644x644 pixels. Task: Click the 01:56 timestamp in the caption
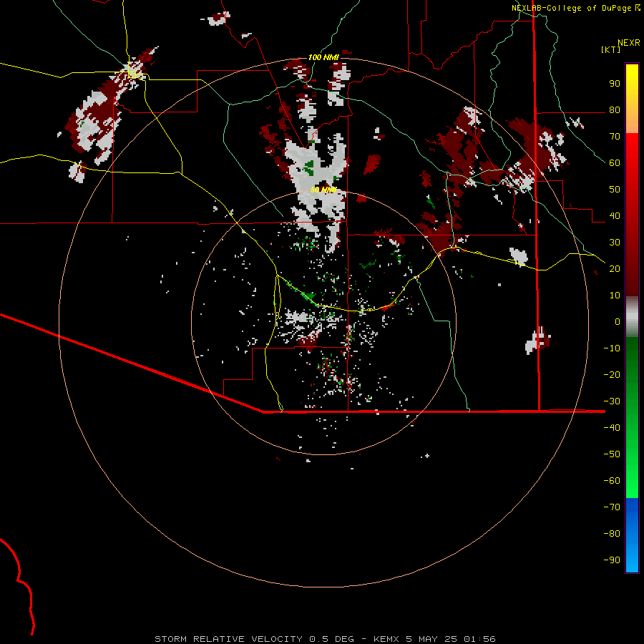(479, 639)
